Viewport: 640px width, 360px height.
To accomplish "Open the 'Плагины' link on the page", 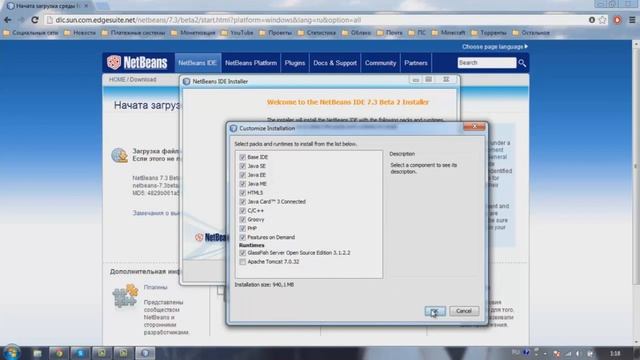I will pyautogui.click(x=156, y=287).
